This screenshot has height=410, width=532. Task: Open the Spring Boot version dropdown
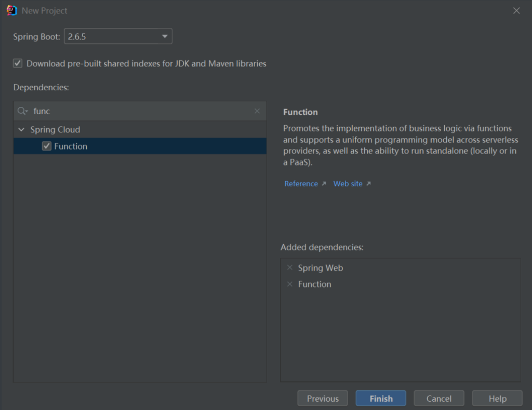(x=118, y=36)
